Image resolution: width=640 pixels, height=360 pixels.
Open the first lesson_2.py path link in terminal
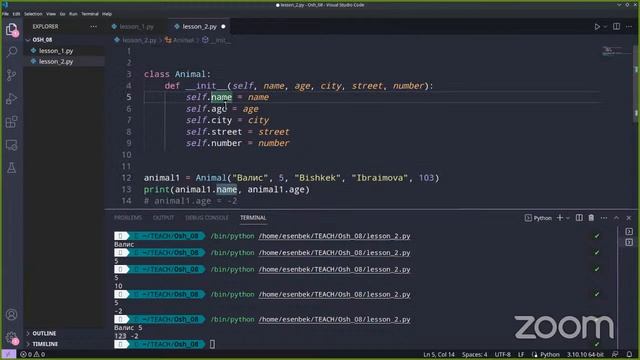(334, 236)
